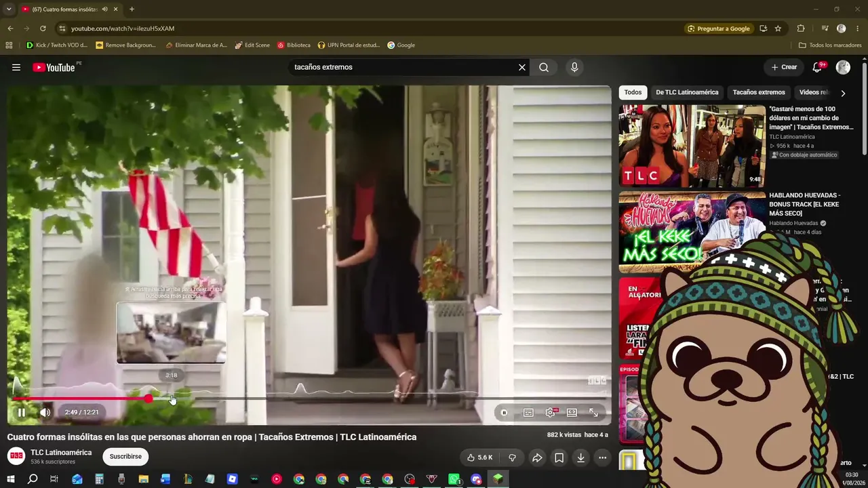Show more filter chips with the arrow
The width and height of the screenshot is (868, 488).
(x=843, y=93)
